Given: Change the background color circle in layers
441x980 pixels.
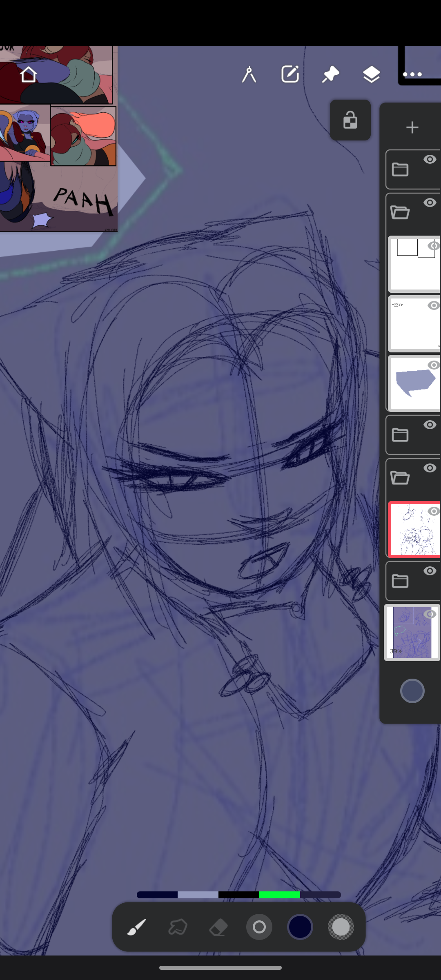Looking at the screenshot, I should pos(412,691).
